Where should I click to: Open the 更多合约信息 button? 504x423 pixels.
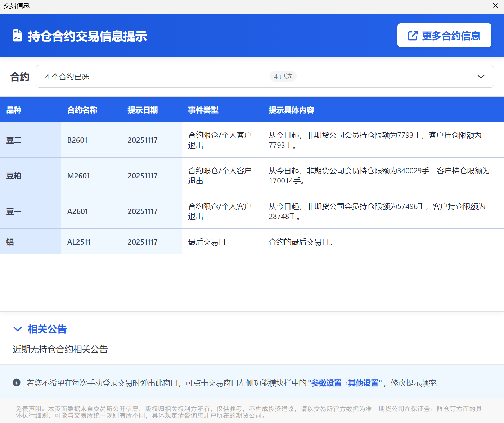pyautogui.click(x=444, y=35)
